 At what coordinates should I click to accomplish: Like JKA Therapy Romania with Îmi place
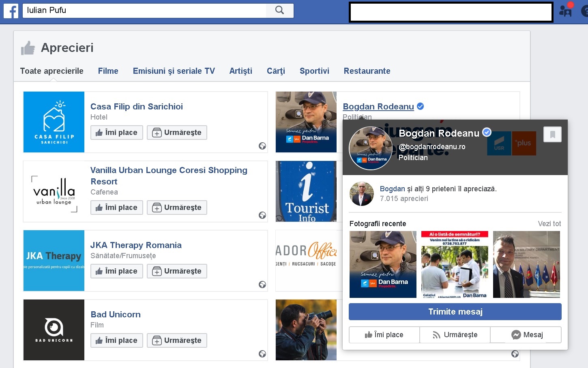tap(117, 271)
